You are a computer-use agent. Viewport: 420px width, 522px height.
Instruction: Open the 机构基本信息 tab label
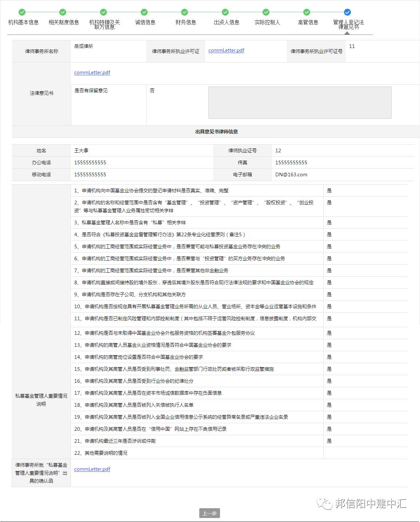point(23,23)
